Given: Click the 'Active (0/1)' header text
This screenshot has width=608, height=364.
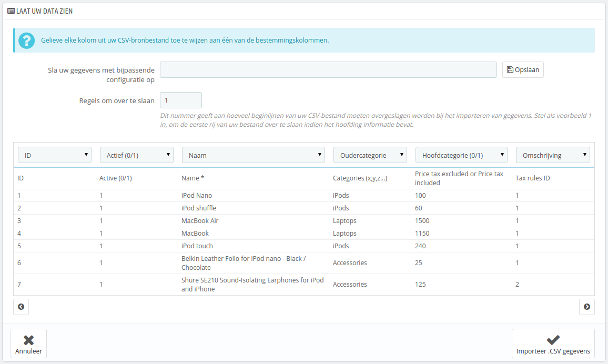Looking at the screenshot, I should point(116,178).
